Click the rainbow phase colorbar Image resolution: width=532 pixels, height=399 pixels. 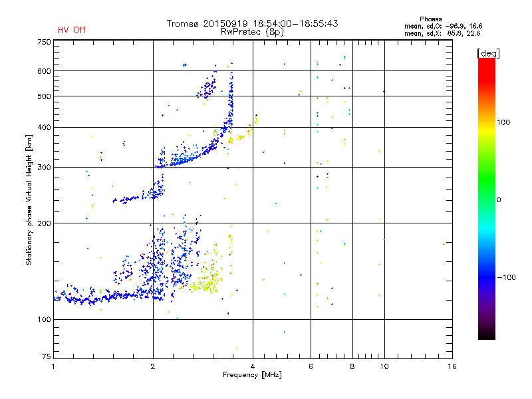click(x=487, y=198)
